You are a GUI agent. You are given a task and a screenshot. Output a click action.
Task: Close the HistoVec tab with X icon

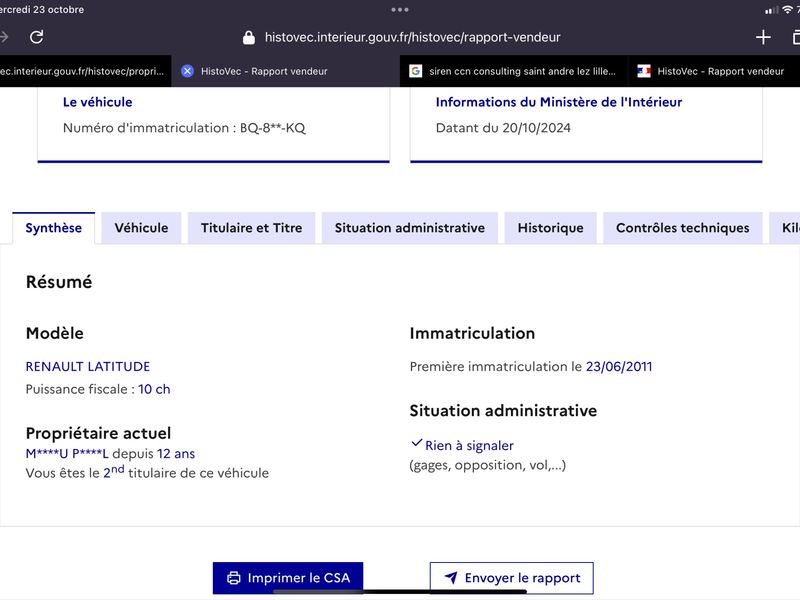click(187, 71)
